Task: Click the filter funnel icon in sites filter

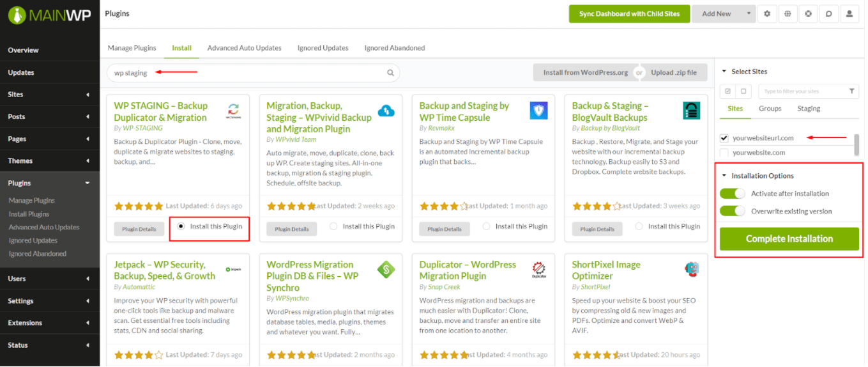Action: pos(852,91)
